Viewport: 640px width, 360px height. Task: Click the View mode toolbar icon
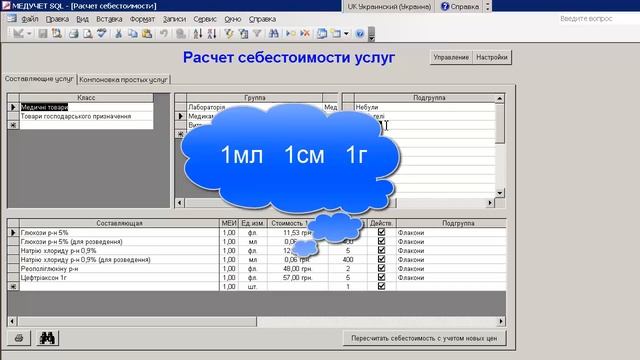pyautogui.click(x=18, y=33)
